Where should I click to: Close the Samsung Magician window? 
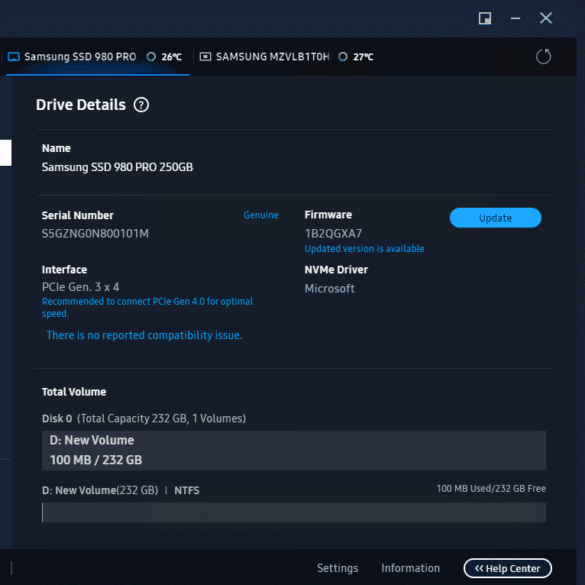coord(546,18)
